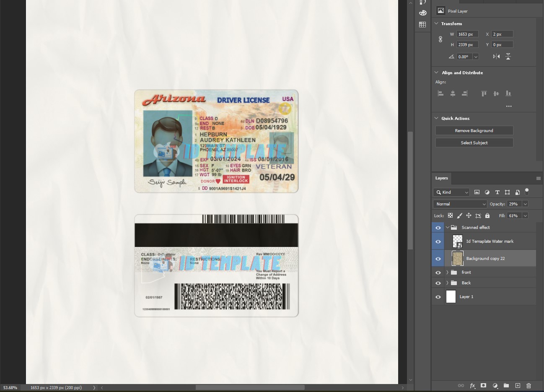Click the link layers icon
The height and width of the screenshot is (392, 544).
[461, 385]
